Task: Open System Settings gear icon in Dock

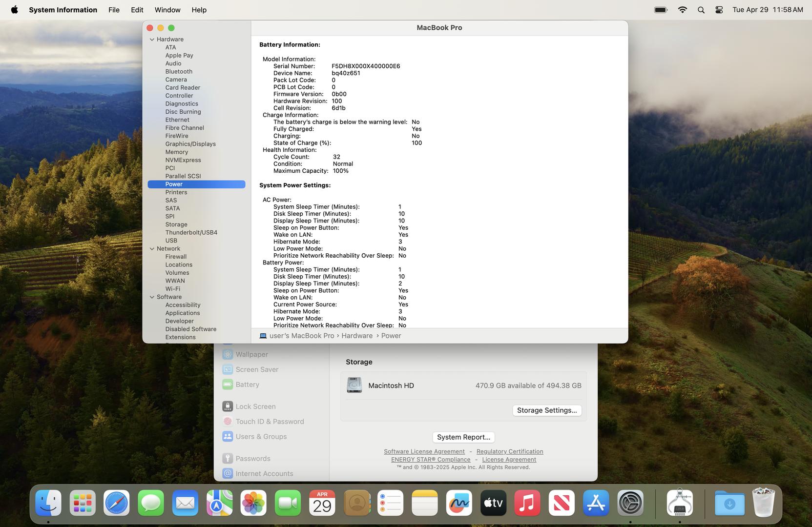Action: click(630, 503)
